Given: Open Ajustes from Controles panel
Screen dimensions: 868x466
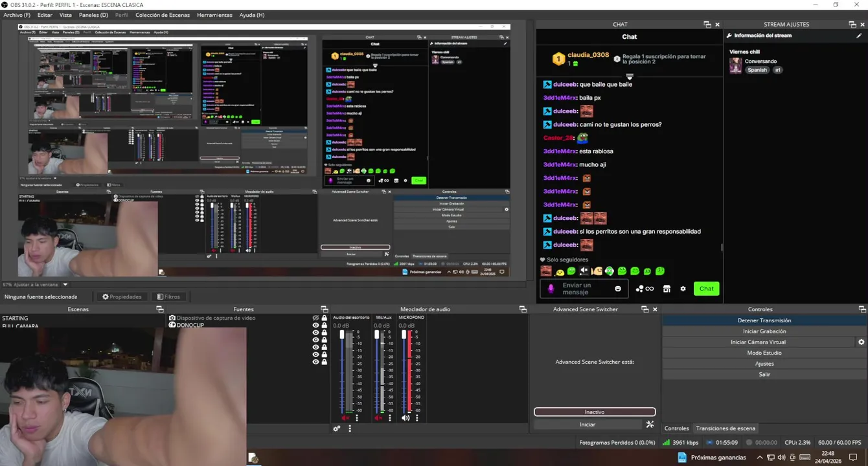Looking at the screenshot, I should point(764,364).
